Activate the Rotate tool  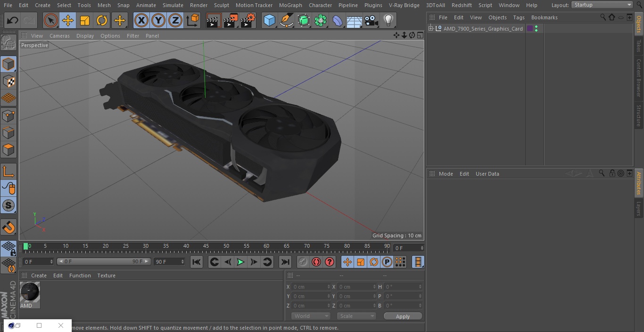pos(102,20)
